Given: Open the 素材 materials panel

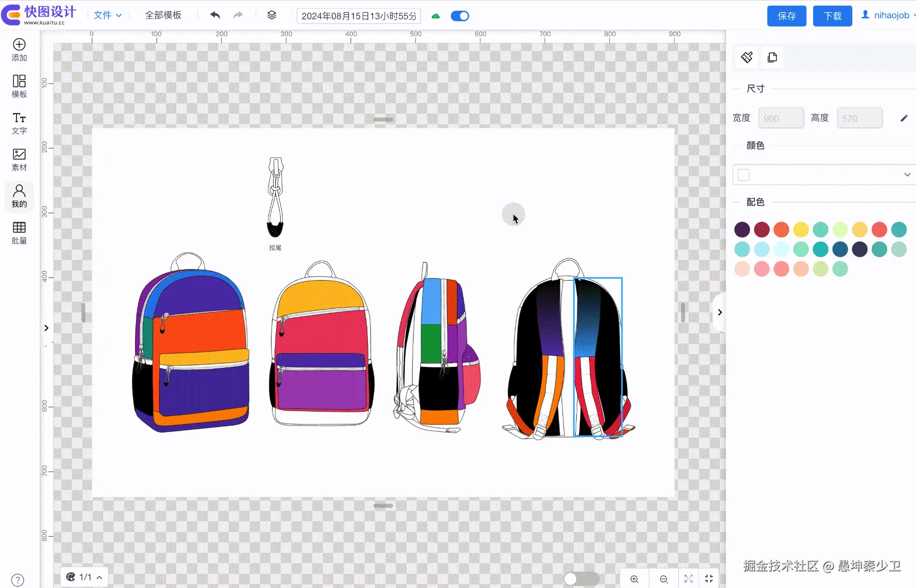Looking at the screenshot, I should (x=19, y=159).
